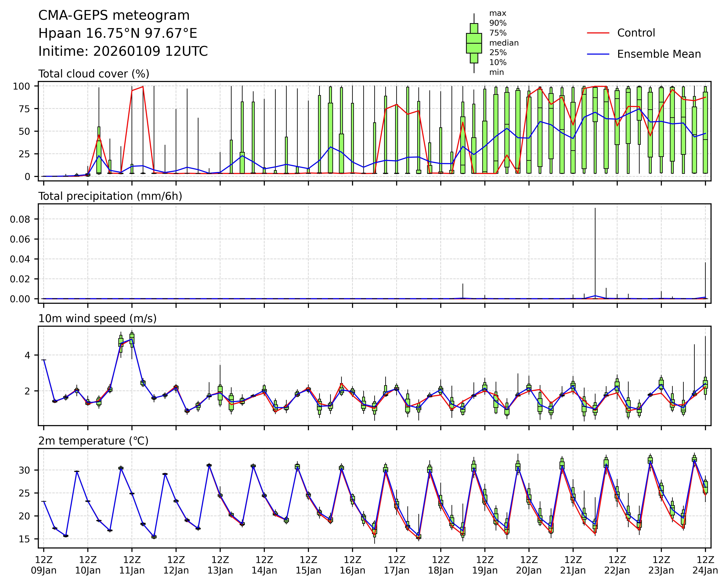Click the blue Ensemble Mean legend line
Image resolution: width=728 pixels, height=585 pixels.
coord(598,54)
